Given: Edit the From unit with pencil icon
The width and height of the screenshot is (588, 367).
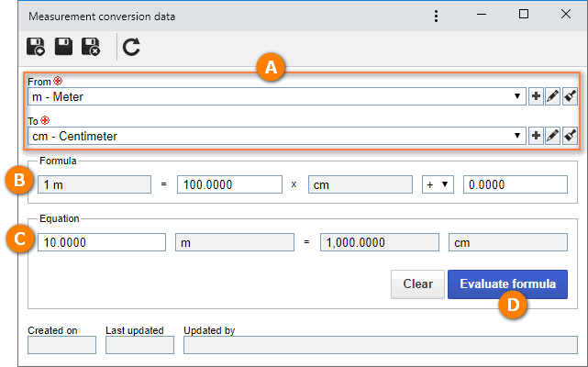Looking at the screenshot, I should pyautogui.click(x=553, y=96).
